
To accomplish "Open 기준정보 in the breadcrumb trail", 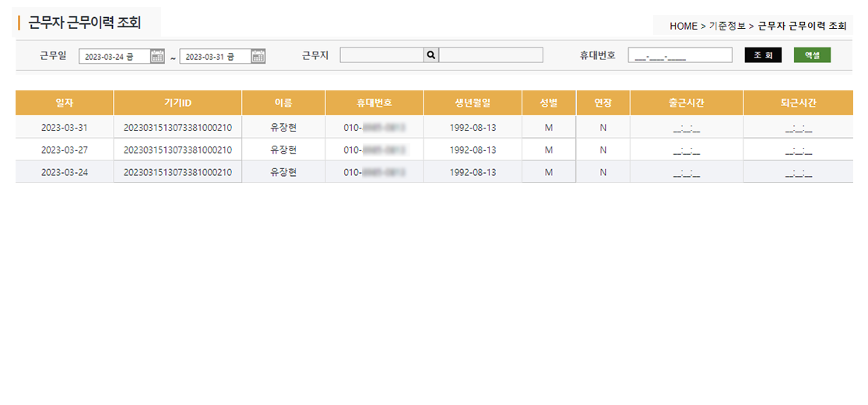I will [727, 26].
